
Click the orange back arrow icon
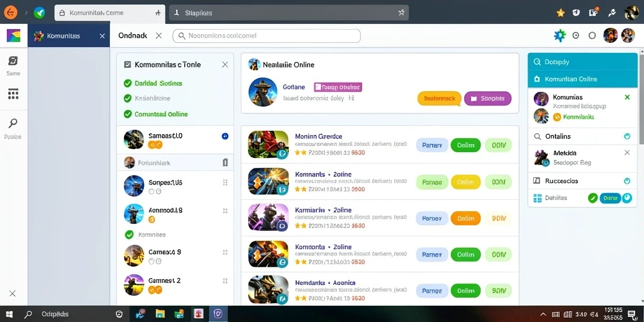click(x=10, y=13)
